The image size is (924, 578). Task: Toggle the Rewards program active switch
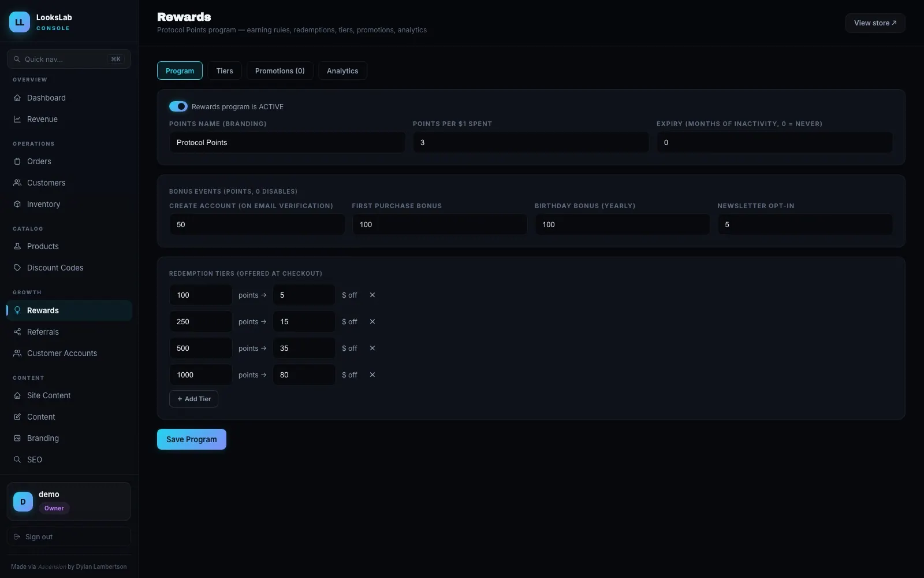click(x=178, y=106)
